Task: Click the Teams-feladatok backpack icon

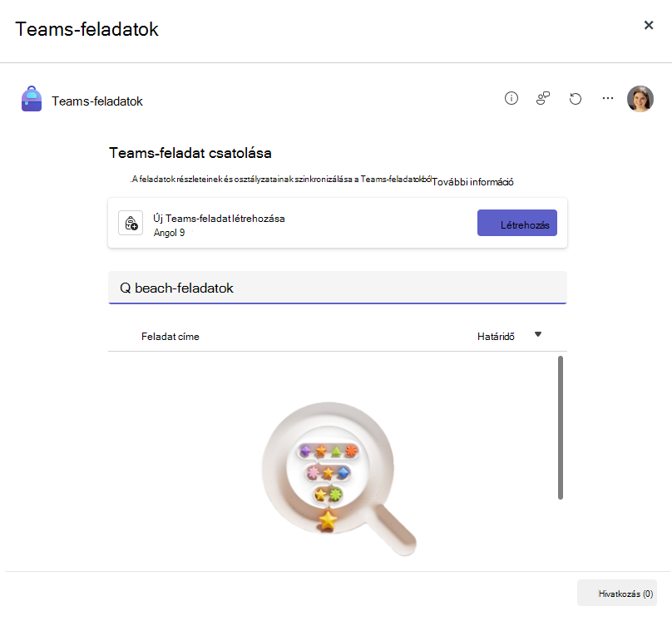Action: click(32, 99)
